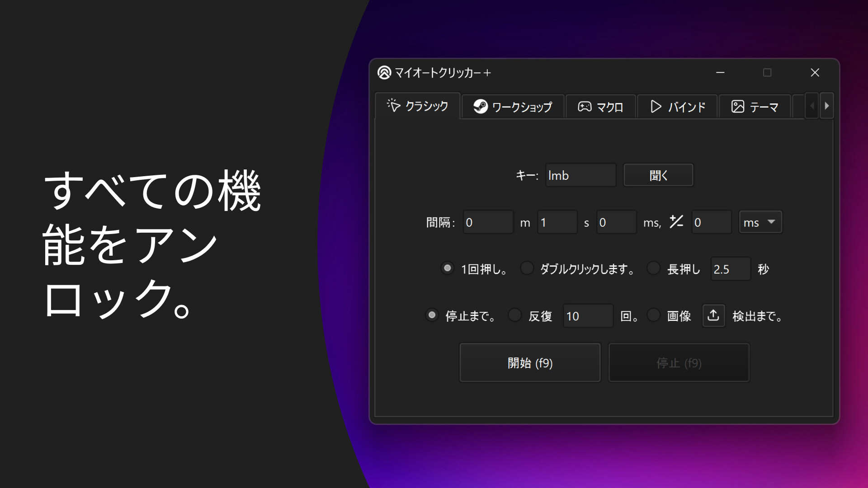Screen dimensions: 868x488
Task: Select the 停止まで radio button
Action: [432, 315]
